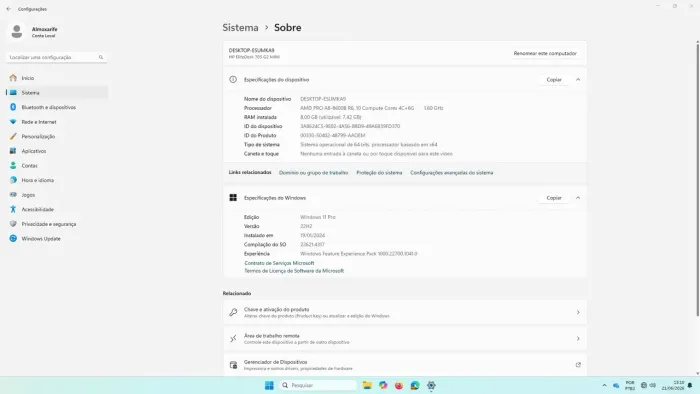Go back using the arrow next to Configurações

tap(8, 9)
